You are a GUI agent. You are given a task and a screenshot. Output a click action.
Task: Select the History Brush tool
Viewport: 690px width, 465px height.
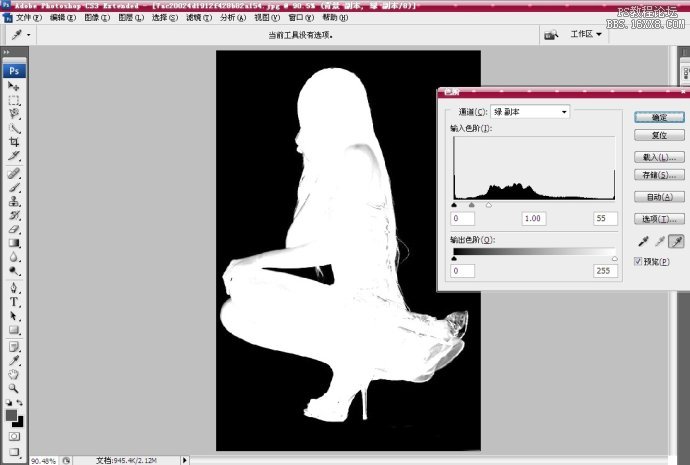tap(14, 215)
